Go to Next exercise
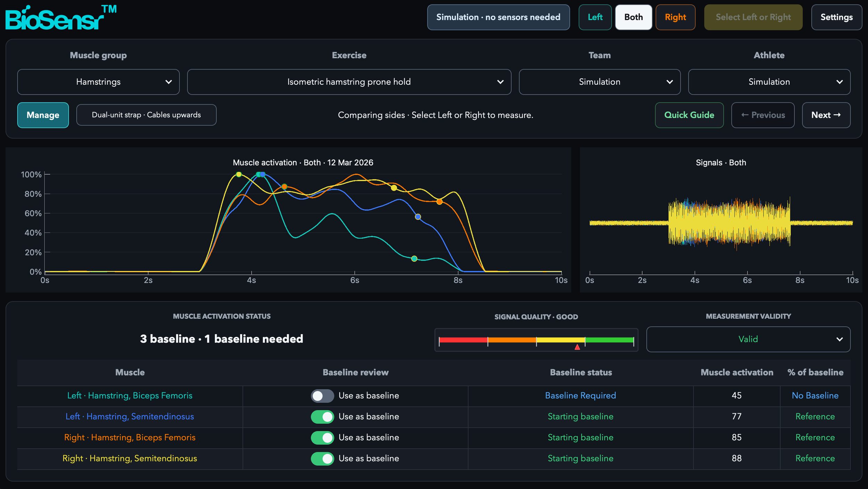 click(x=826, y=115)
